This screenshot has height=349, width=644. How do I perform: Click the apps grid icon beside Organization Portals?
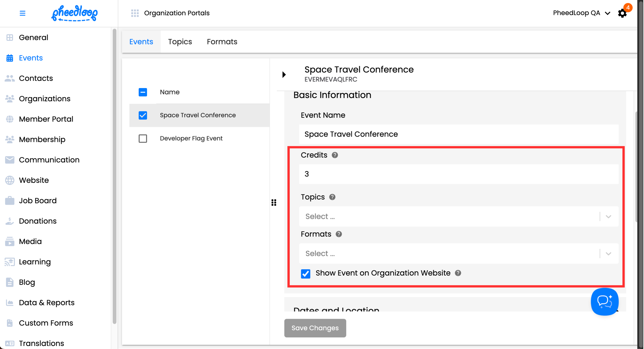tap(135, 13)
